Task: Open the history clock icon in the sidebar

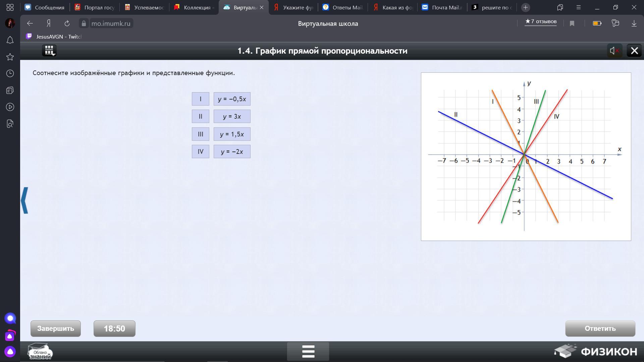Action: pyautogui.click(x=10, y=74)
